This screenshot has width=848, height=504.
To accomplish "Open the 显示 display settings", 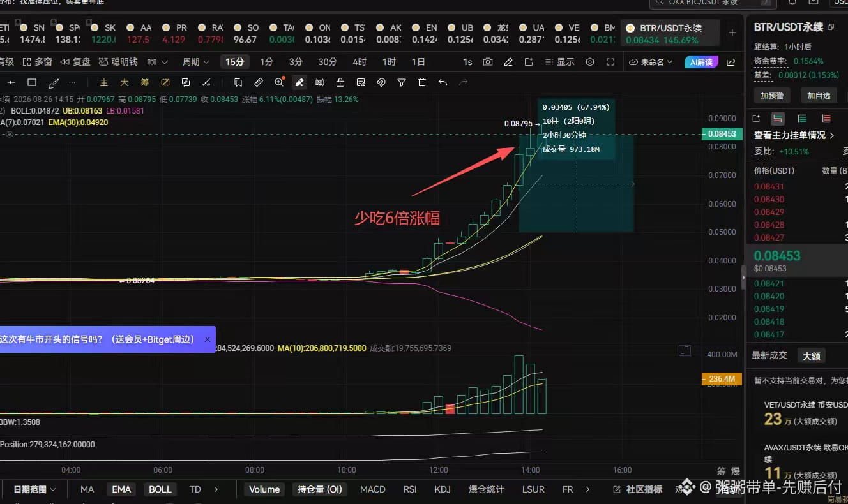I will [559, 62].
